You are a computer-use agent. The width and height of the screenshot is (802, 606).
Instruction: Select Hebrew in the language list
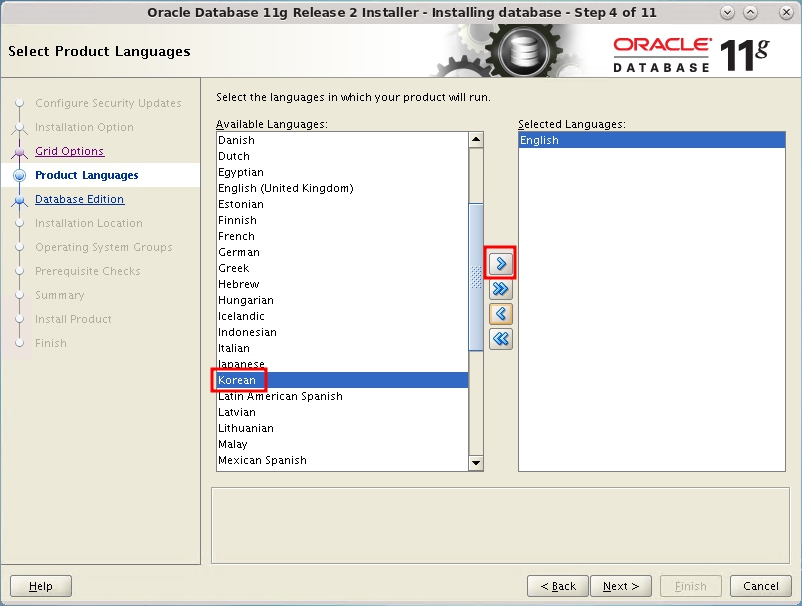pos(342,284)
